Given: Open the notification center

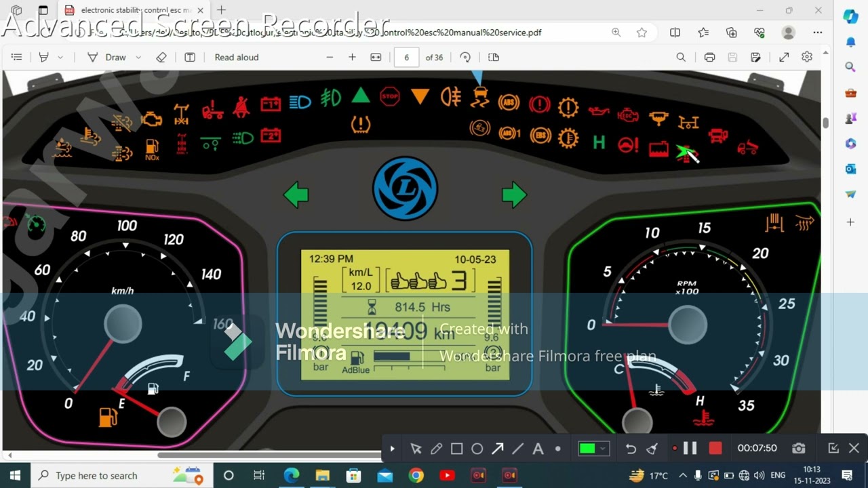Looking at the screenshot, I should pos(847,475).
